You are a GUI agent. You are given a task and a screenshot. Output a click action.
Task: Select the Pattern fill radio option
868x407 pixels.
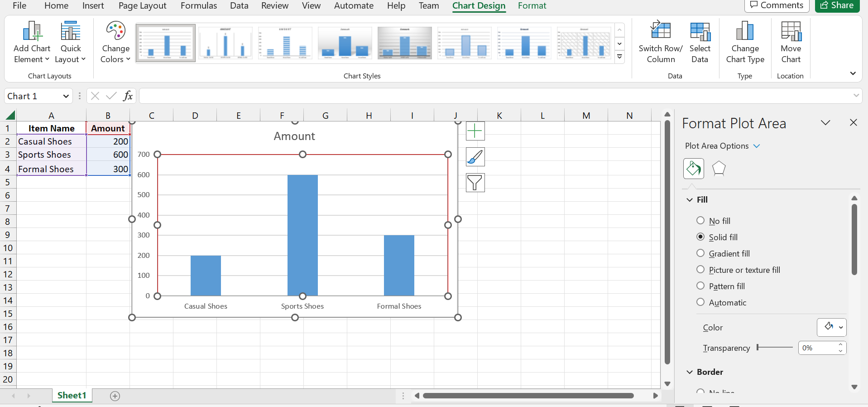click(700, 286)
